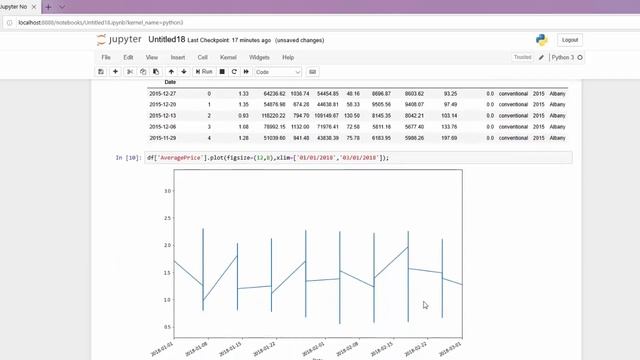
Task: Select the 2015-12-13 date row
Action: click(357, 116)
